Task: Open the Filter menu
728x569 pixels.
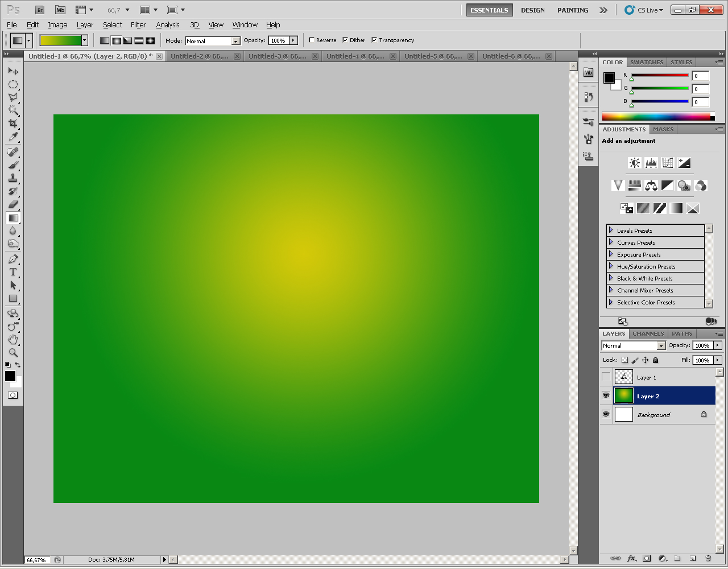Action: 138,24
